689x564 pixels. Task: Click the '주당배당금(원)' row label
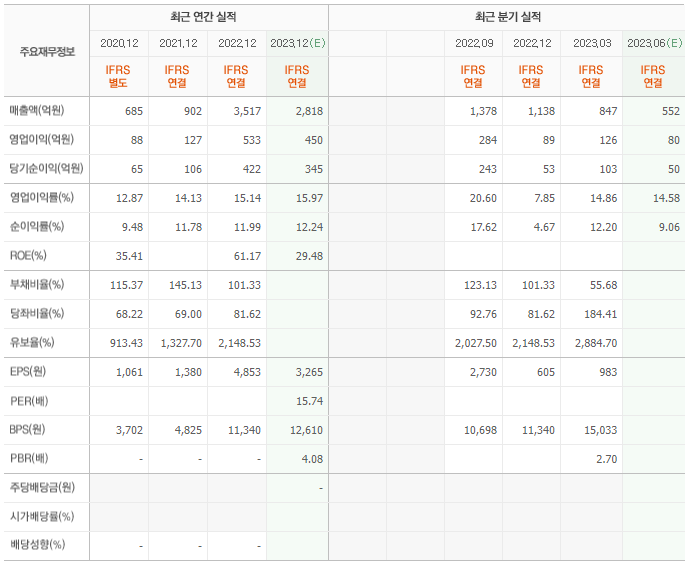(43, 488)
